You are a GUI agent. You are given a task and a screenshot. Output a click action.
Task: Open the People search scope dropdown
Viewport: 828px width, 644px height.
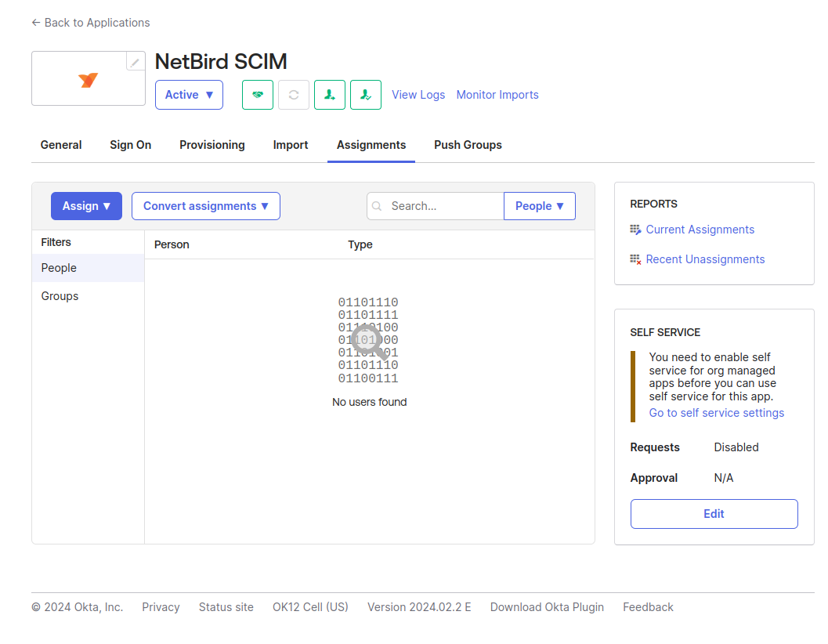coord(539,206)
